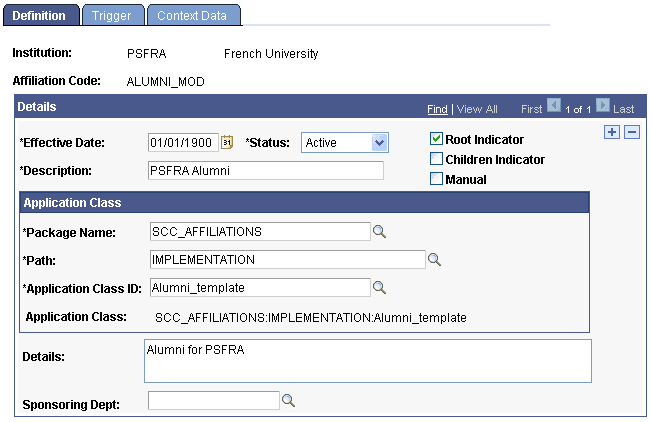The width and height of the screenshot is (652, 422).
Task: Switch to the Trigger tab
Action: [x=111, y=16]
